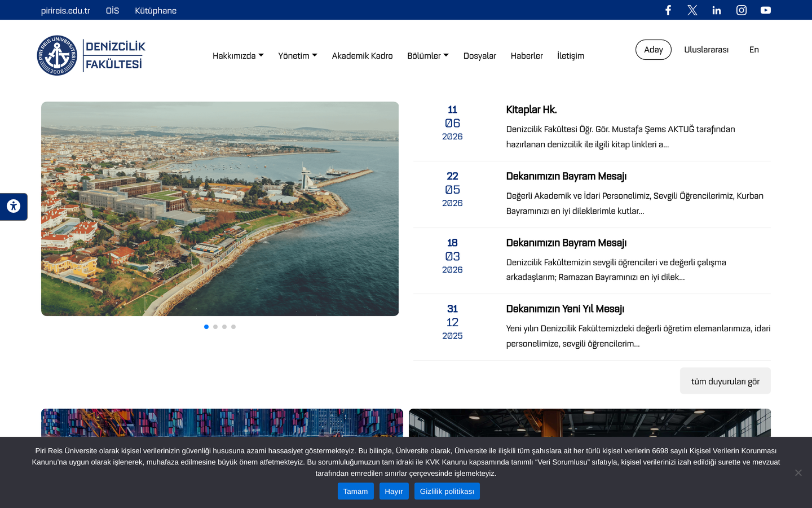This screenshot has height=508, width=812.
Task: Open the Kitaplar Hk. announcement
Action: point(531,110)
